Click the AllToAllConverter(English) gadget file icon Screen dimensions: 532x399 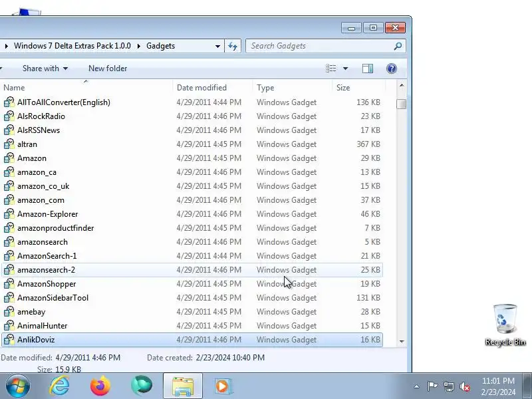[x=9, y=102]
